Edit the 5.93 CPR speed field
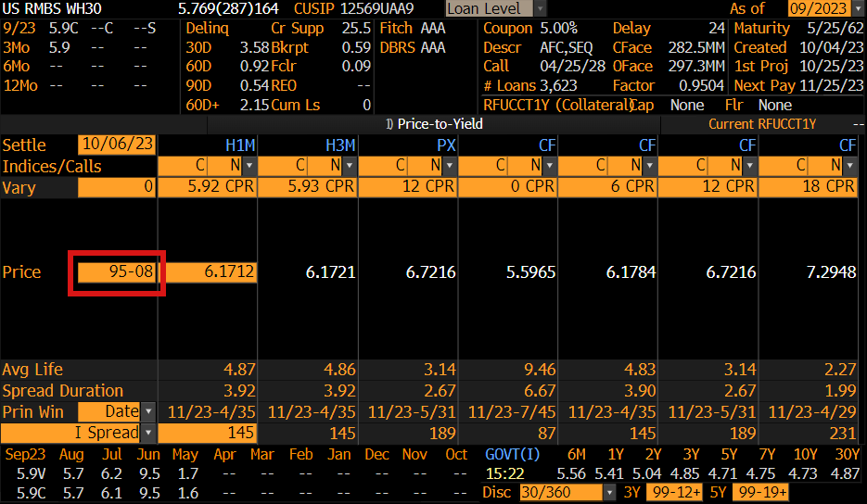 308,187
